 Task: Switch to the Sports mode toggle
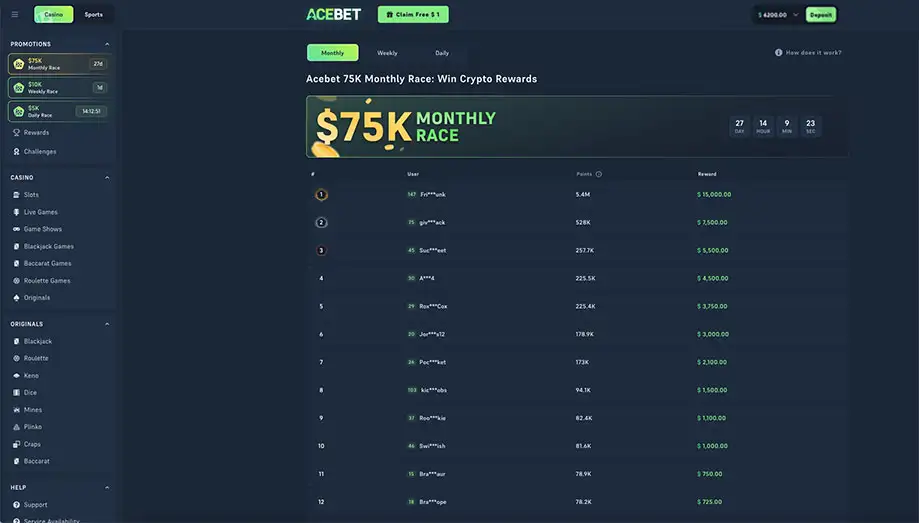(94, 15)
